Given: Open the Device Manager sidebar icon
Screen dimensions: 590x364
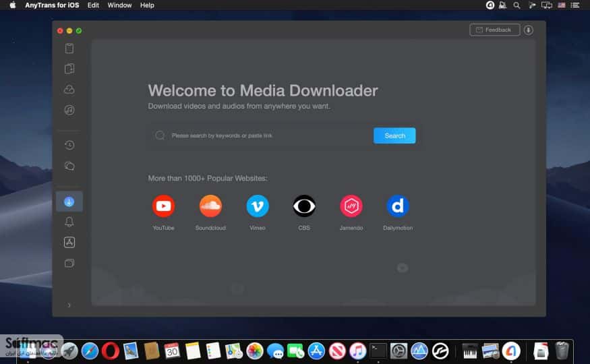Looking at the screenshot, I should pos(69,49).
